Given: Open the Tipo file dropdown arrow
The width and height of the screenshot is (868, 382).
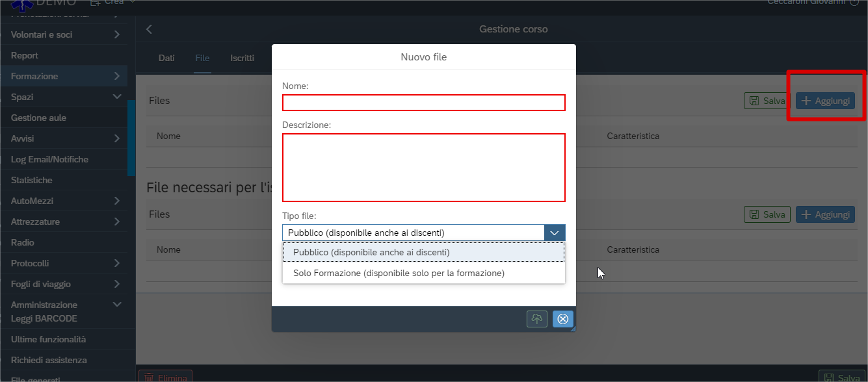Looking at the screenshot, I should click(x=554, y=233).
